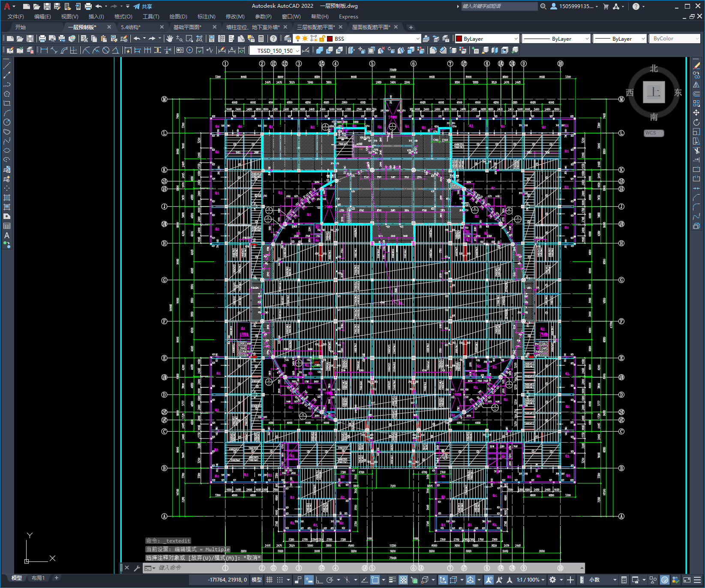Select the Multiline Text A tool

coord(7,235)
